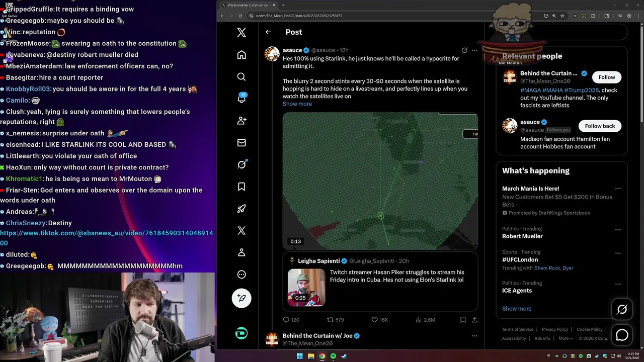This screenshot has width=644, height=362.
Task: Open Steam from taskbar
Action: point(344,356)
